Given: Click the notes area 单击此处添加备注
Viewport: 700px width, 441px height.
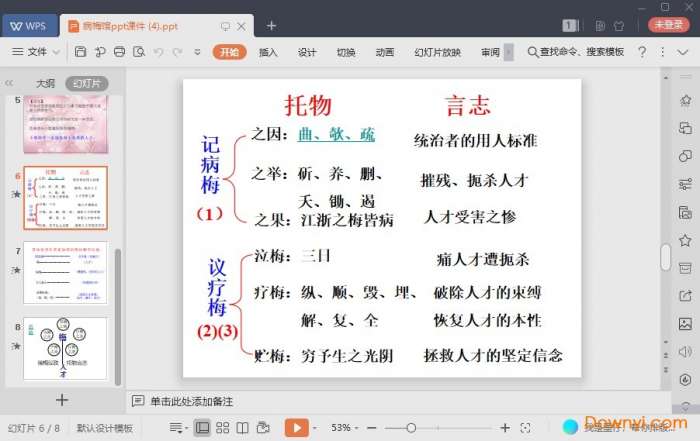Looking at the screenshot, I should click(192, 401).
